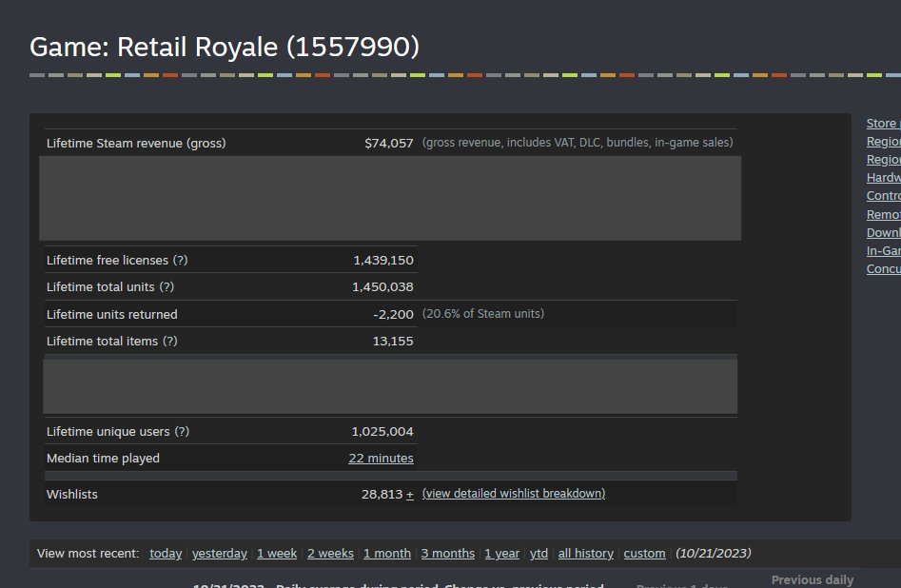901x588 pixels.
Task: Open 'view detailed wishlist breakdown' link
Action: (514, 493)
